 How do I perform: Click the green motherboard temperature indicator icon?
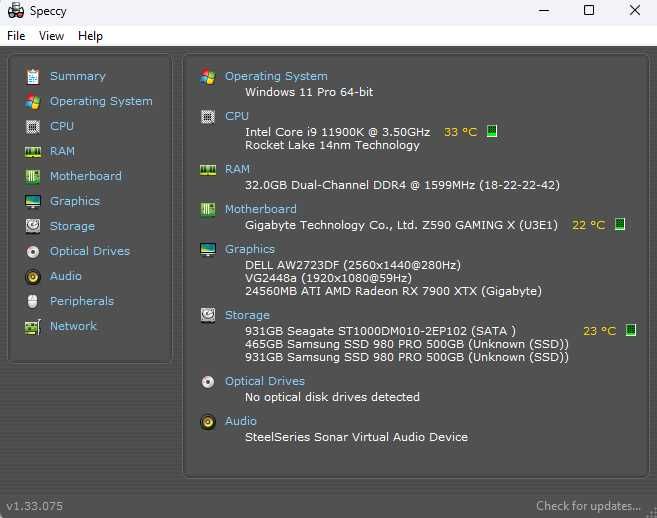point(620,224)
